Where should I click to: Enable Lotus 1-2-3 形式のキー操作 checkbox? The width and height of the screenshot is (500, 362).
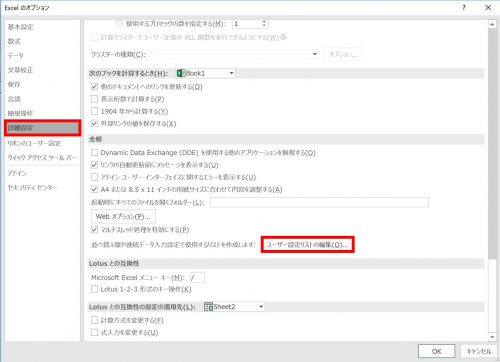point(94,289)
